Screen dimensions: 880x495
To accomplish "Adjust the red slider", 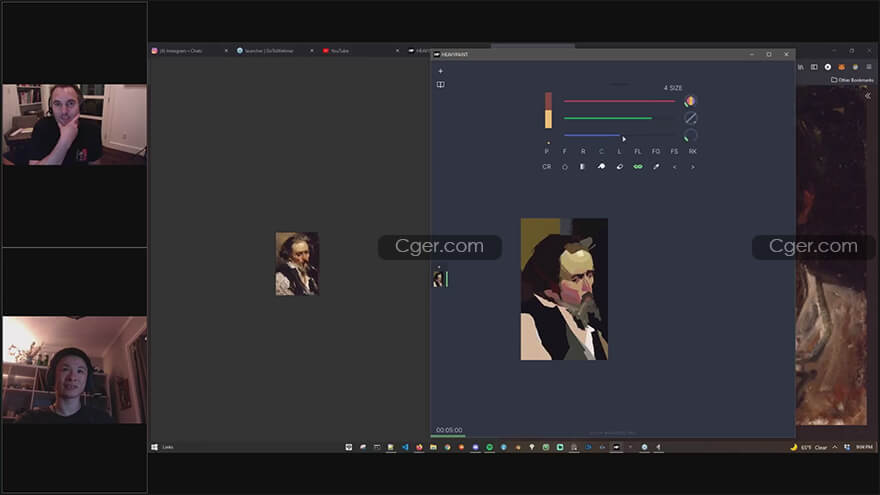I will click(619, 101).
